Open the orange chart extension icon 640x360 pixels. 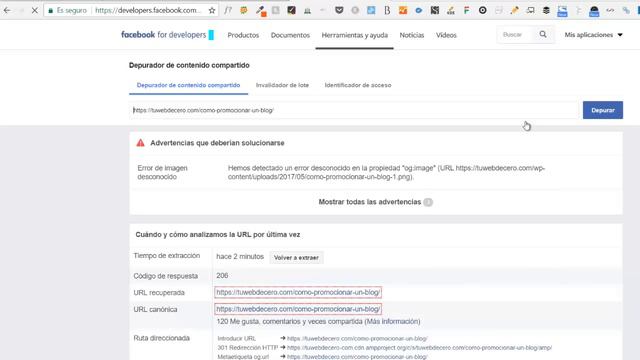coord(403,10)
